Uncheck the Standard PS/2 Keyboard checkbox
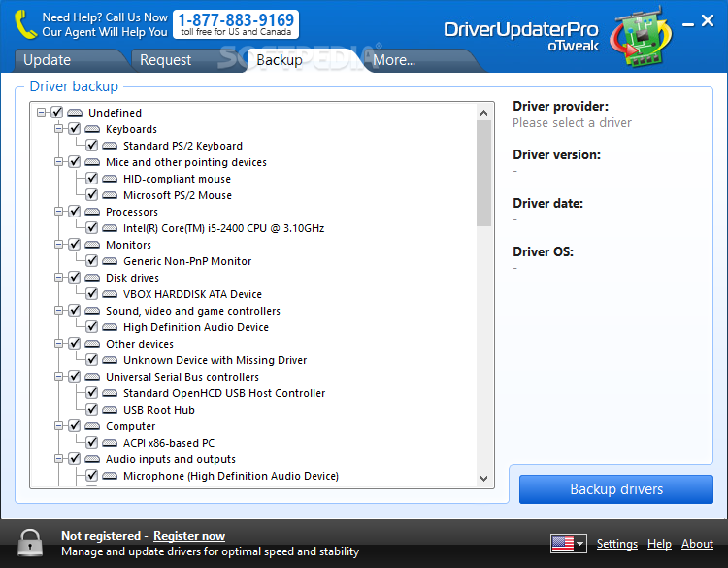Image resolution: width=728 pixels, height=568 pixels. 92,146
